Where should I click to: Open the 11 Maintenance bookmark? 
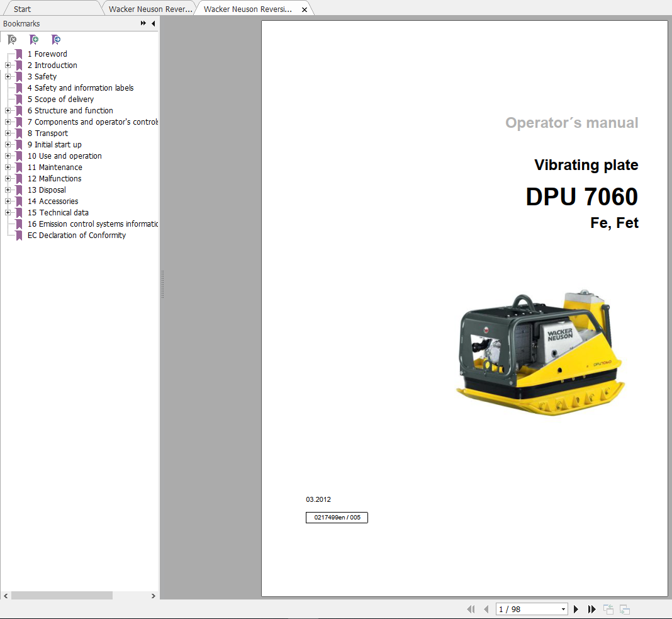55,168
